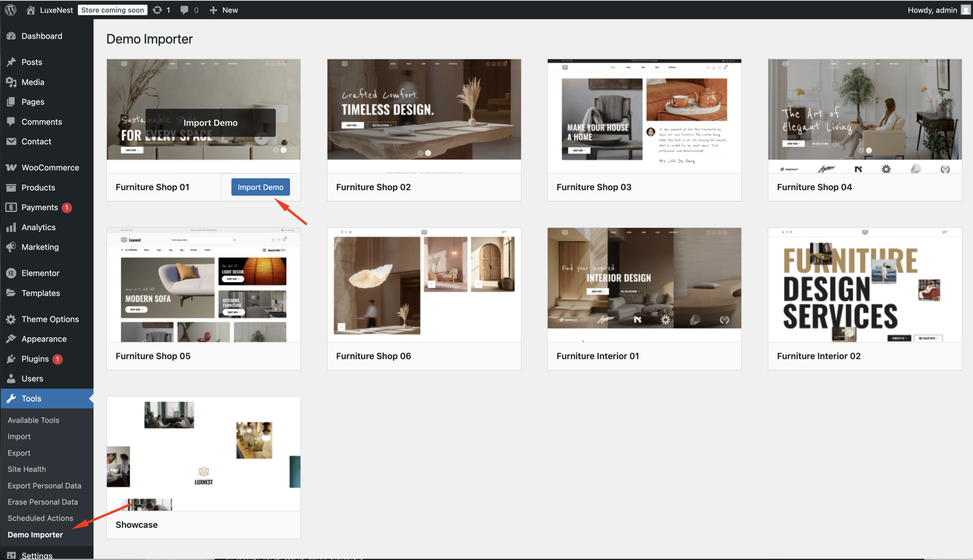The height and width of the screenshot is (560, 973).
Task: Select Scheduled Actions submenu link
Action: coord(40,518)
